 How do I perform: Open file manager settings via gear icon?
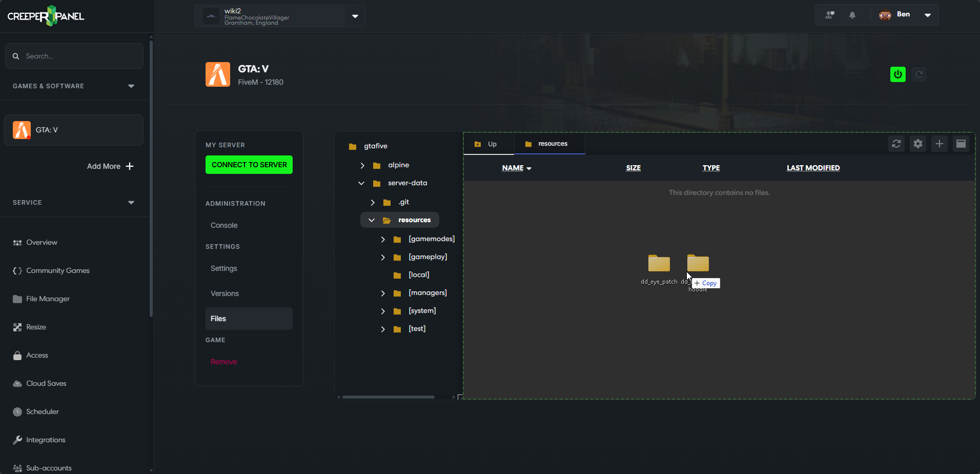[917, 144]
